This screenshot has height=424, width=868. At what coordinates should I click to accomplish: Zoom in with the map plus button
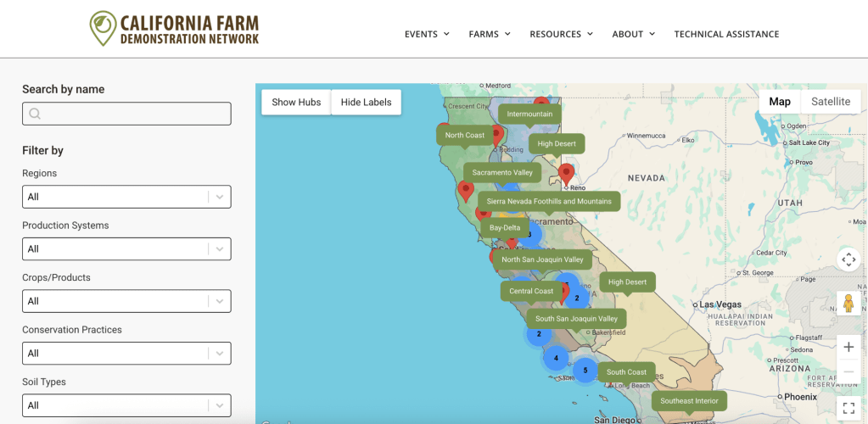848,347
